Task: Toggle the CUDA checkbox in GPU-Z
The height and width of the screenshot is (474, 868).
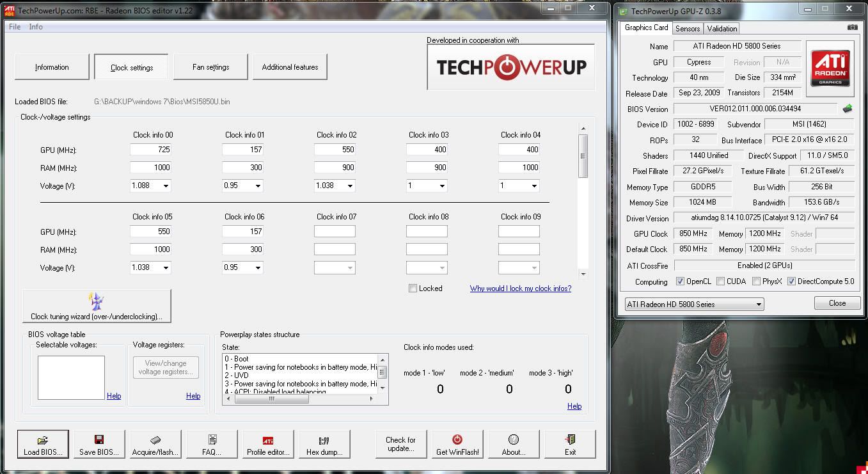Action: click(x=721, y=281)
